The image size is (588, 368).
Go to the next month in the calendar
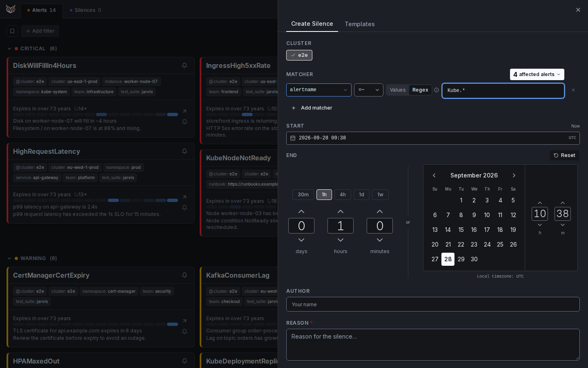[x=514, y=175]
